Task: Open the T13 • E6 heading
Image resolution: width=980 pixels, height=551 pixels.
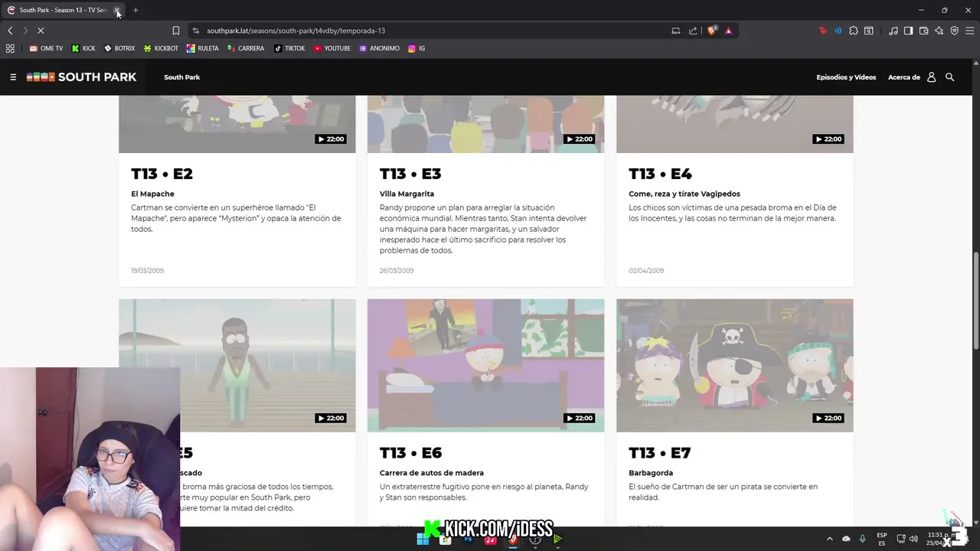Action: [410, 453]
